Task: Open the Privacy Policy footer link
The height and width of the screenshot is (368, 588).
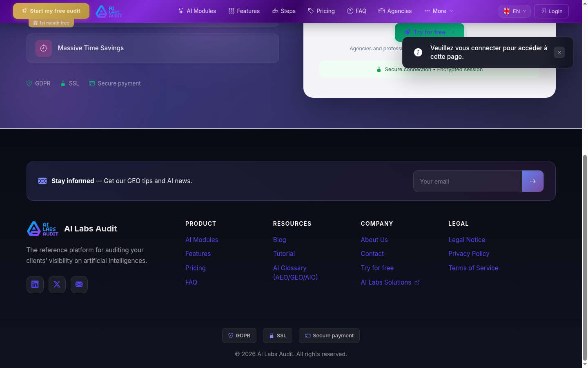Action: 469,254
